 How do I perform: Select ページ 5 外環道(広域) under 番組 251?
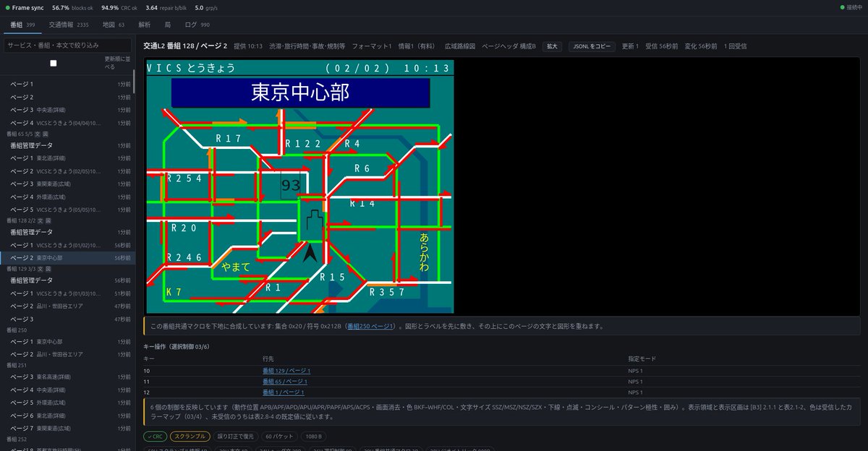(x=67, y=402)
